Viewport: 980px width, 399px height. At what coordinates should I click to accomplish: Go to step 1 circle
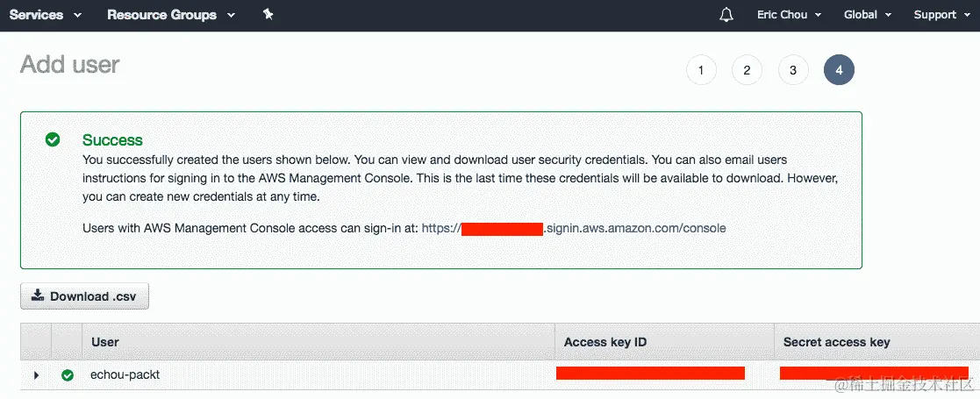[x=701, y=70]
